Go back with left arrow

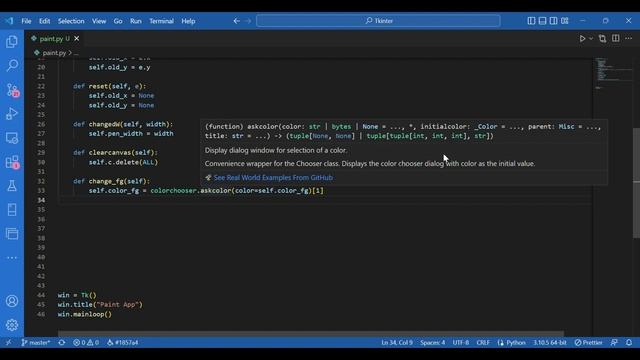click(236, 21)
